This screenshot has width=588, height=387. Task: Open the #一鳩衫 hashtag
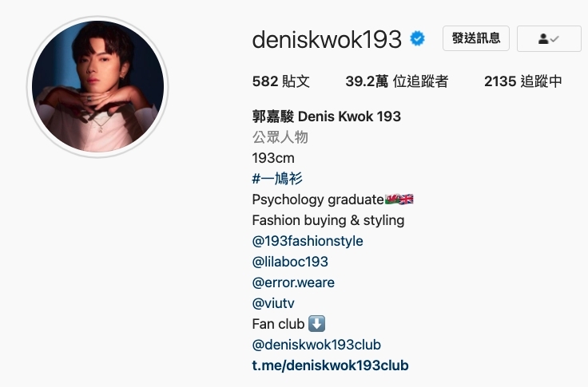tap(277, 178)
